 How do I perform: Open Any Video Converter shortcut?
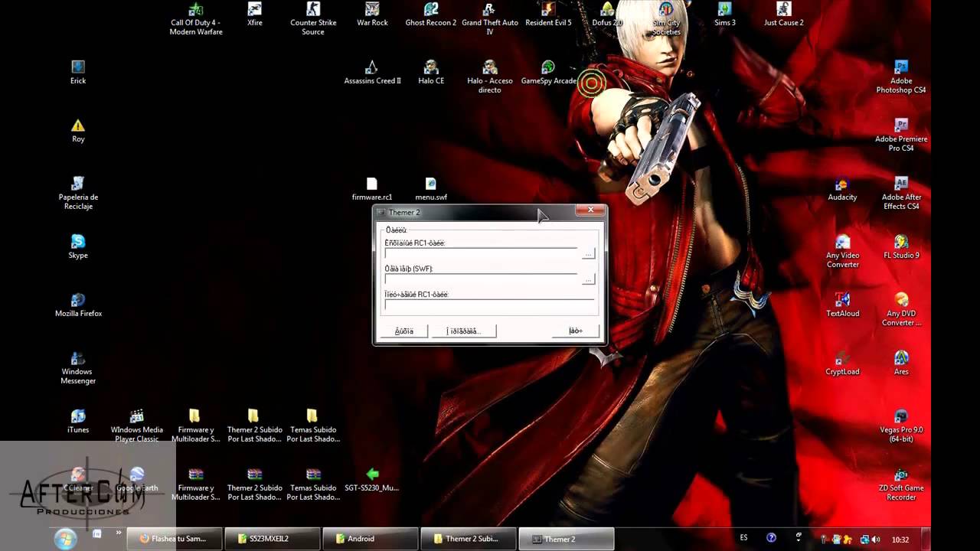(x=842, y=251)
